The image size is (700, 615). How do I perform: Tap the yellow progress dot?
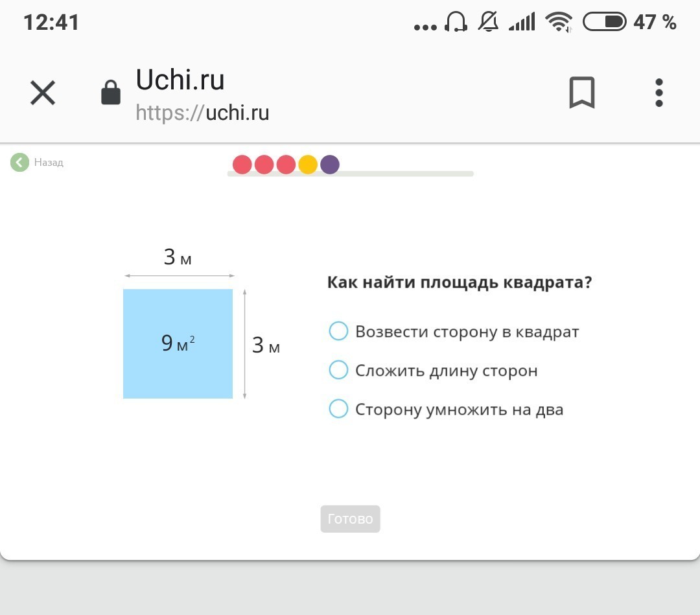point(308,164)
